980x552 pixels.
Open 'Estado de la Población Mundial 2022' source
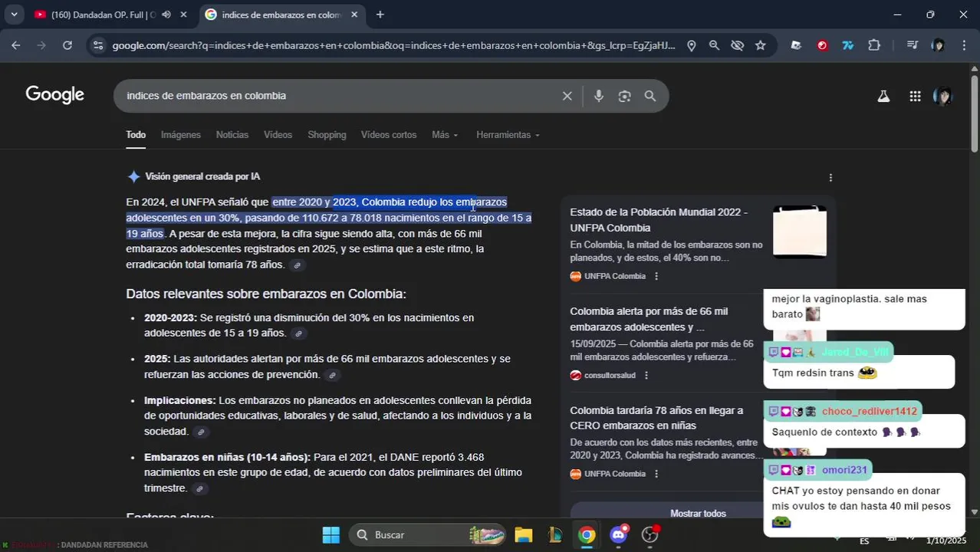point(659,220)
